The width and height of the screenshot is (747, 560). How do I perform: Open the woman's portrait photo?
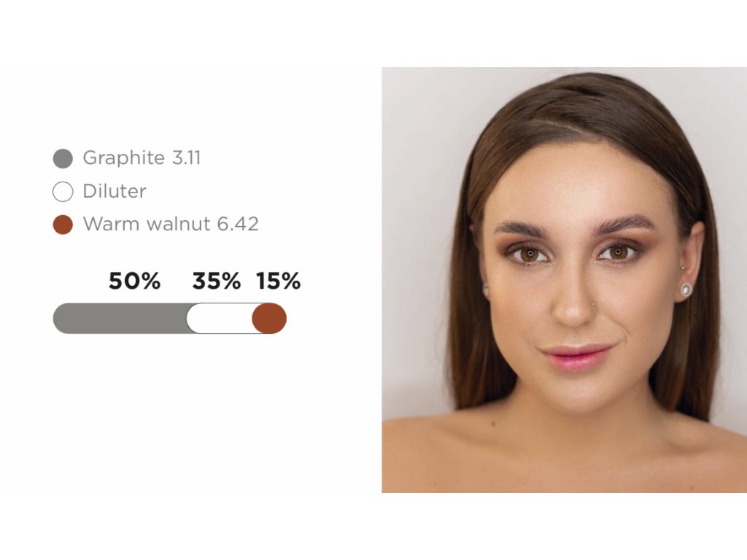point(564,280)
